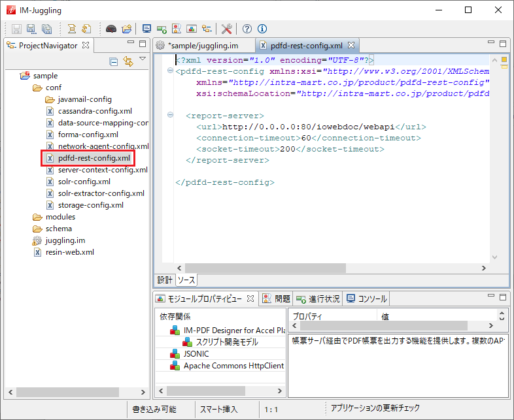Screen dimensions: 514x420
Task: Open the 進行状況 tab
Action: tap(318, 299)
